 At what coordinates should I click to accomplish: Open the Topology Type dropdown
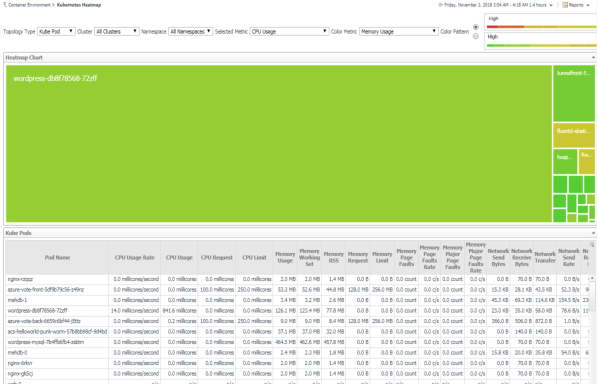click(56, 31)
